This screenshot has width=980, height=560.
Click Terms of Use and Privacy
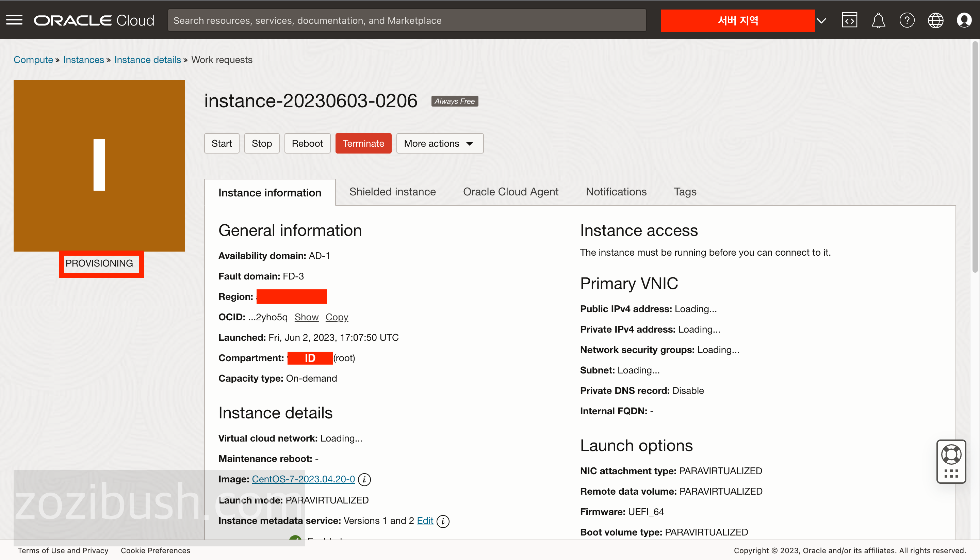tap(63, 550)
